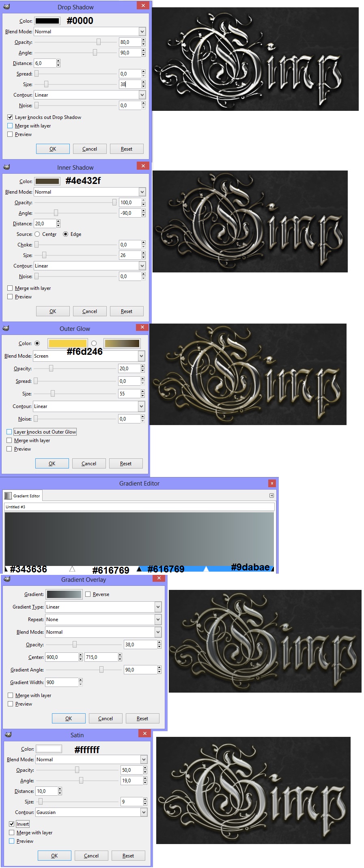This screenshot has width=364, height=868.
Task: Click the GIMP icon in Outer Glow title bar
Action: click(x=6, y=328)
